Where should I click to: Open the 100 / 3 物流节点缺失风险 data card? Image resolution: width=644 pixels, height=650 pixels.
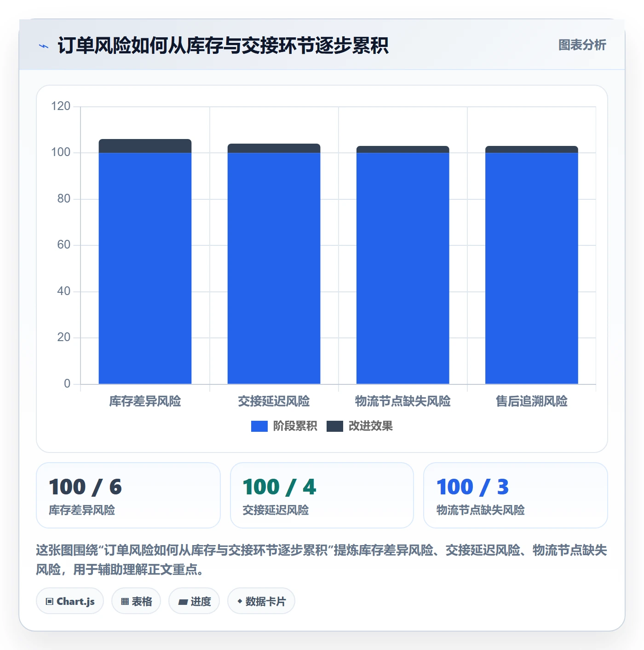[x=516, y=495]
